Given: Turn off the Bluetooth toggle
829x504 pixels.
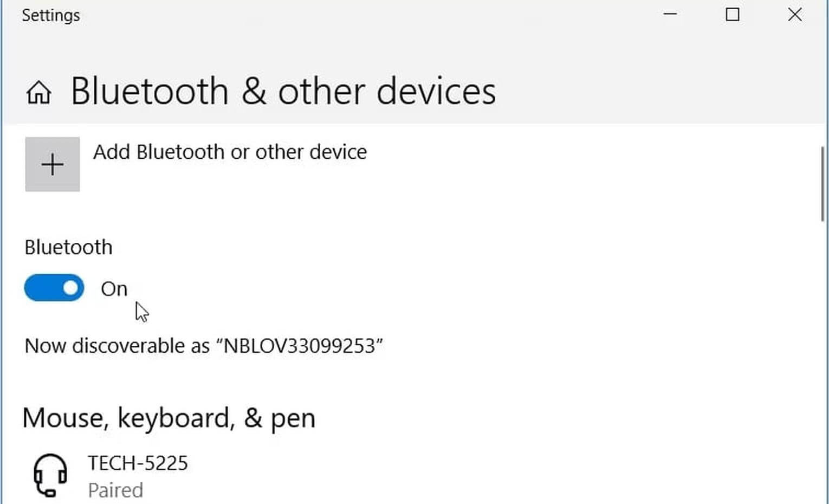Looking at the screenshot, I should [x=54, y=288].
